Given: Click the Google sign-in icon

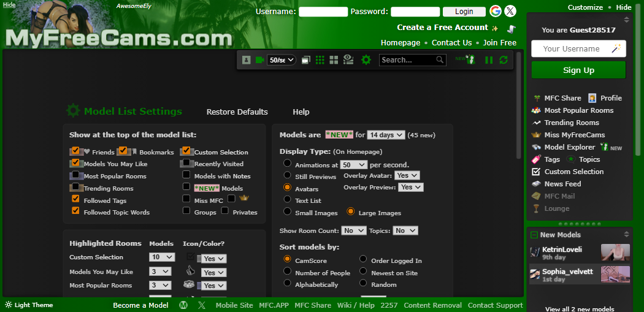Looking at the screenshot, I should [x=496, y=11].
